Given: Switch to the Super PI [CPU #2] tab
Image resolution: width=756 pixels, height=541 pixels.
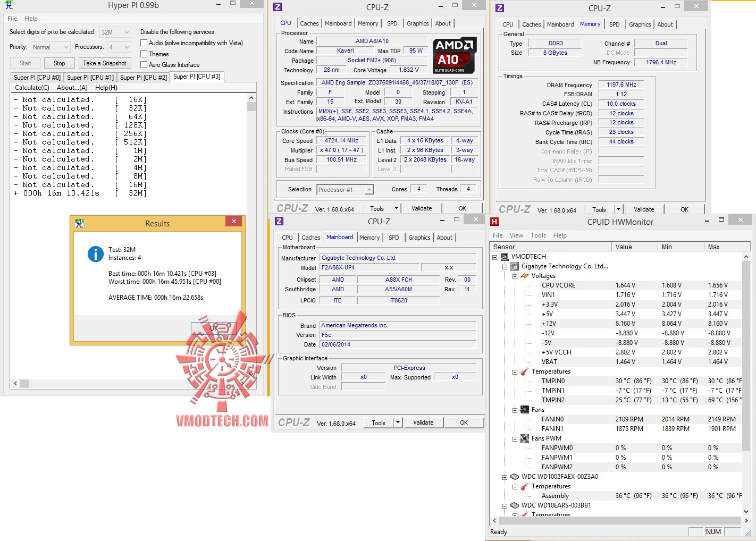Looking at the screenshot, I should point(144,78).
